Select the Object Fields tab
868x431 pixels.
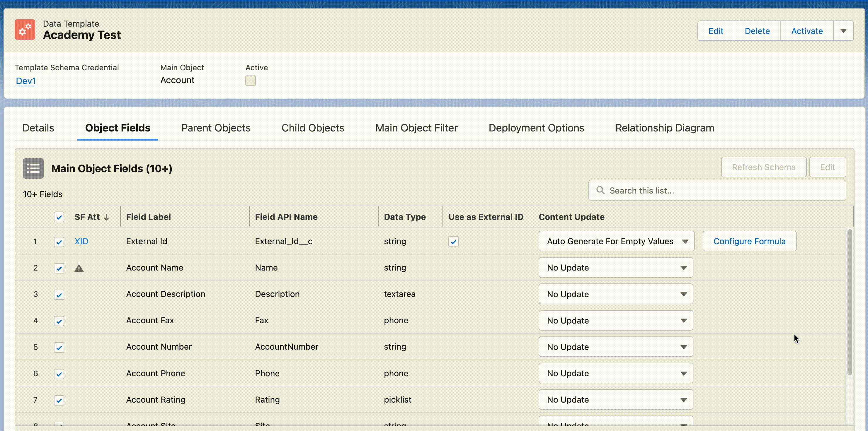pos(118,128)
